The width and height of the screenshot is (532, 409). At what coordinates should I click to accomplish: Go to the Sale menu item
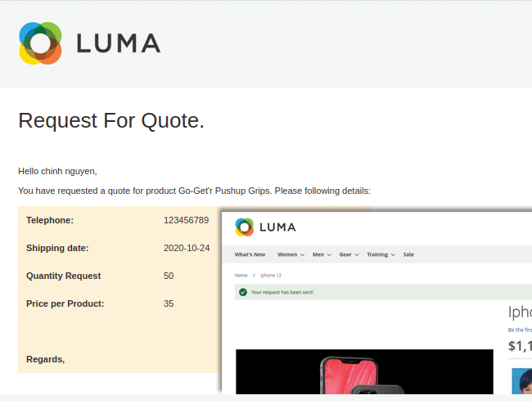click(x=408, y=254)
